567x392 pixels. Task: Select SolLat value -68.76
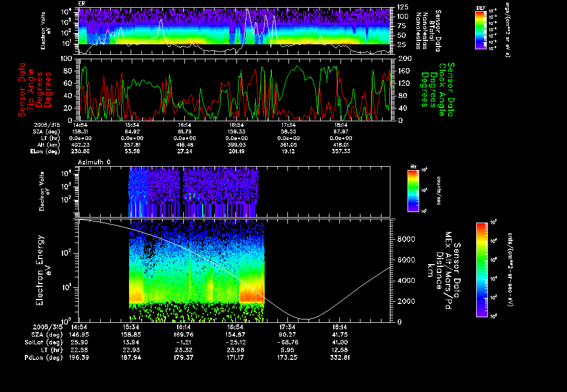287,343
